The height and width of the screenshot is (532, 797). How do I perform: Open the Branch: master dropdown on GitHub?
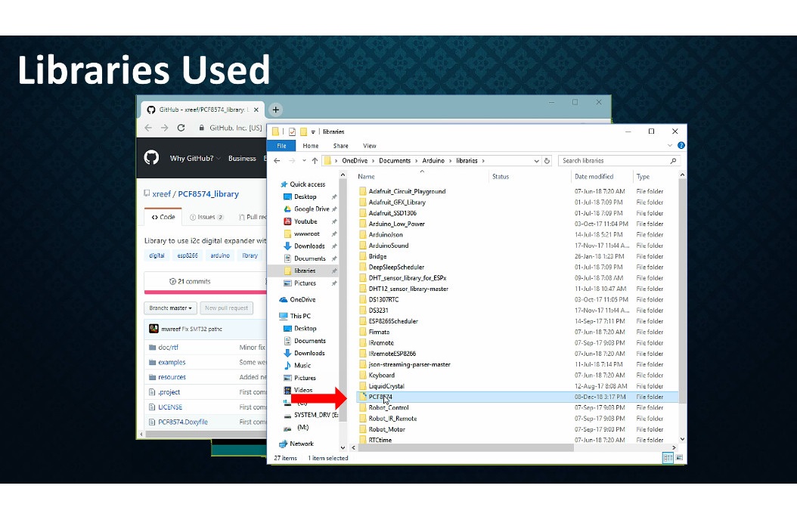(170, 308)
